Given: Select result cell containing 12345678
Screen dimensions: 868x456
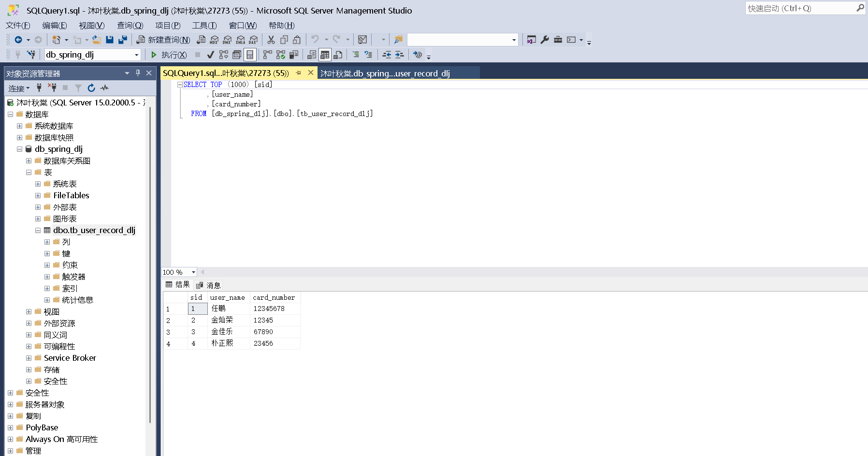Looking at the screenshot, I should click(275, 309).
